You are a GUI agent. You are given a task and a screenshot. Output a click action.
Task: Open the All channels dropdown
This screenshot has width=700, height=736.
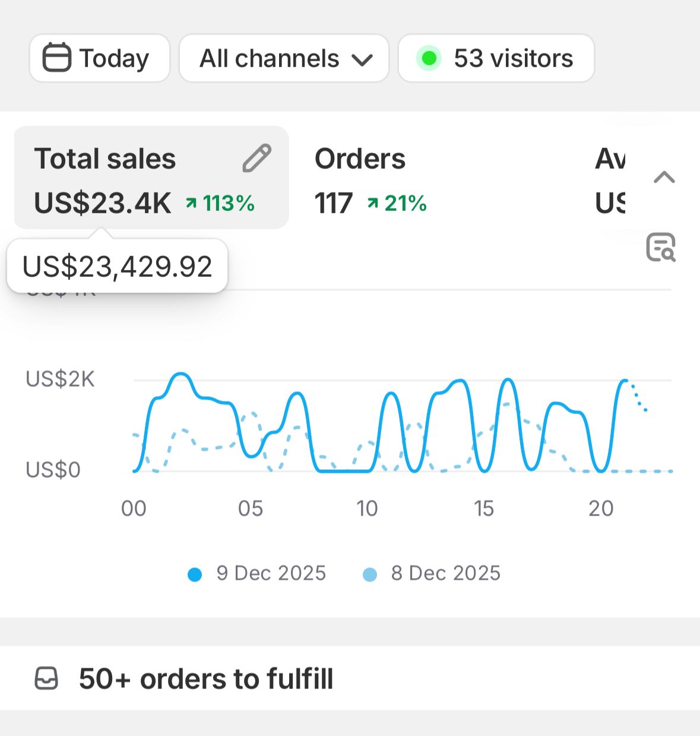284,58
